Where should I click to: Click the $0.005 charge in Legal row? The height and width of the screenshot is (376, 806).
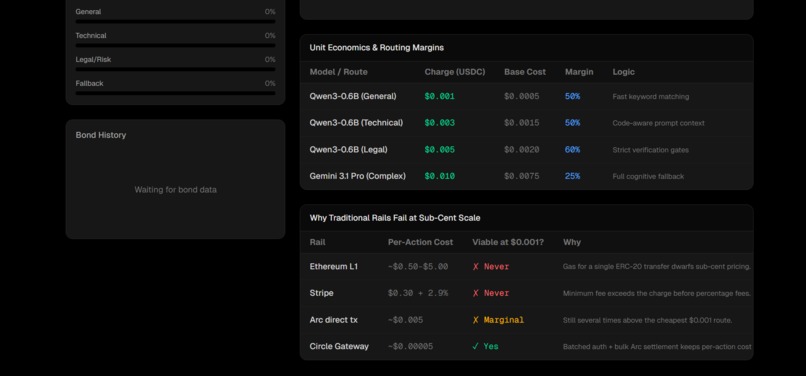click(439, 150)
